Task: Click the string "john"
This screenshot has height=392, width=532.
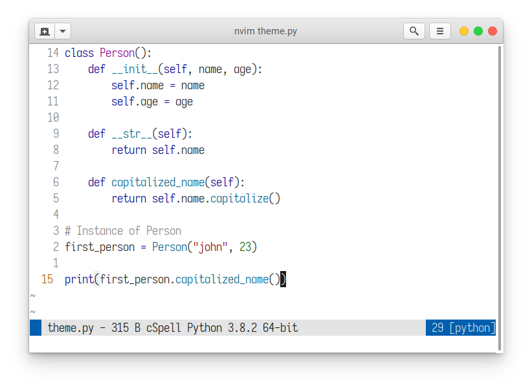Action: [x=210, y=247]
